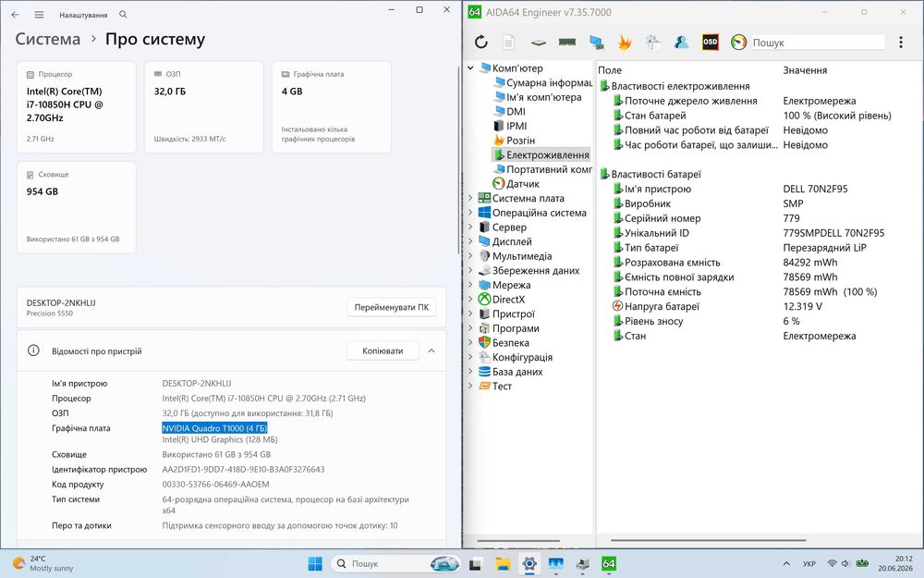This screenshot has width=924, height=578.
Task: Click the back arrow in Settings
Action: pos(16,14)
